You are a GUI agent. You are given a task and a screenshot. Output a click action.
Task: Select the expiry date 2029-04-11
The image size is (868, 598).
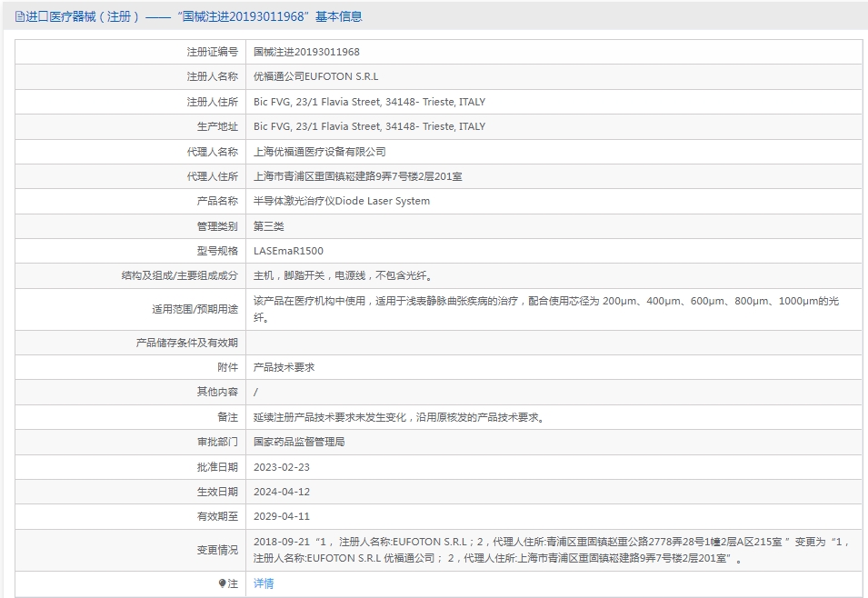click(x=282, y=516)
